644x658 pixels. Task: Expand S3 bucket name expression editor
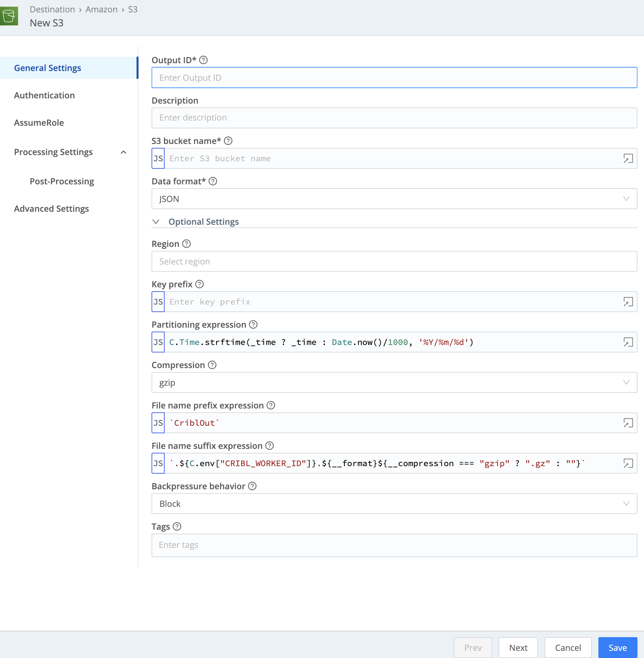[x=628, y=158]
